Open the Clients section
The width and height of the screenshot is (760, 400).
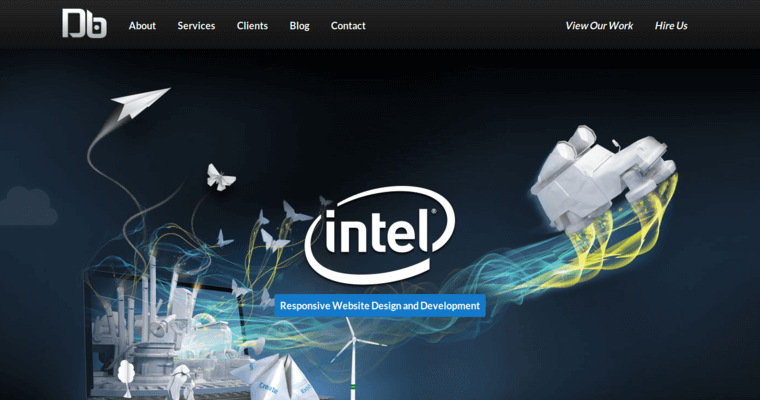click(x=252, y=26)
